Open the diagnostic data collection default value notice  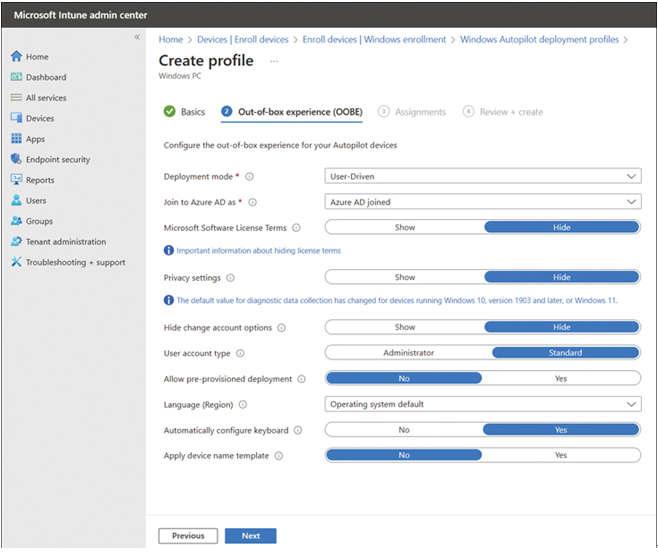(x=397, y=301)
